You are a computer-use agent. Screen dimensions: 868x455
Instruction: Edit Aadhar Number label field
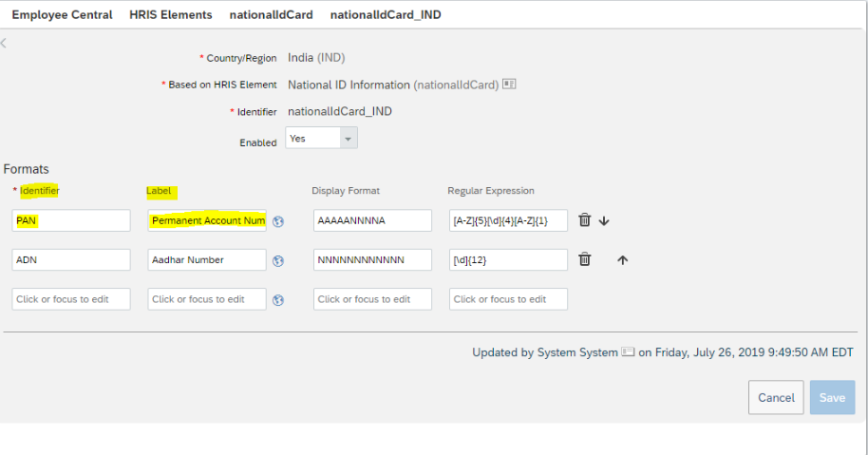click(207, 259)
